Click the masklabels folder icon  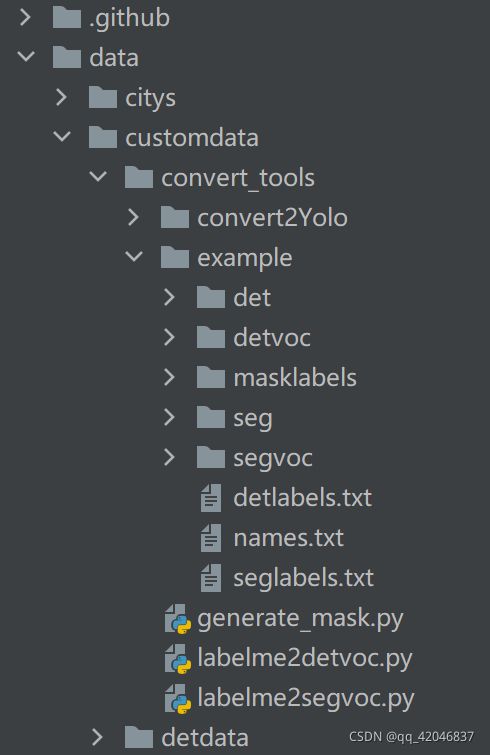click(x=211, y=377)
